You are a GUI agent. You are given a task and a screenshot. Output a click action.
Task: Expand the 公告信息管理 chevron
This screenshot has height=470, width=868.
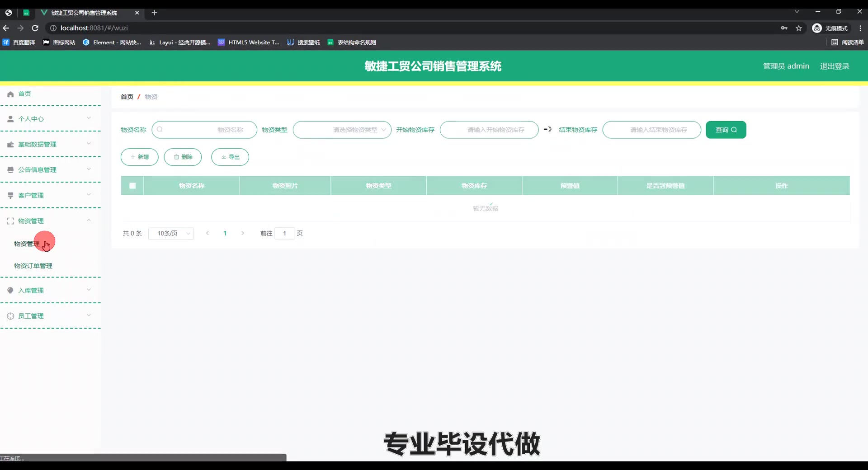pyautogui.click(x=89, y=169)
